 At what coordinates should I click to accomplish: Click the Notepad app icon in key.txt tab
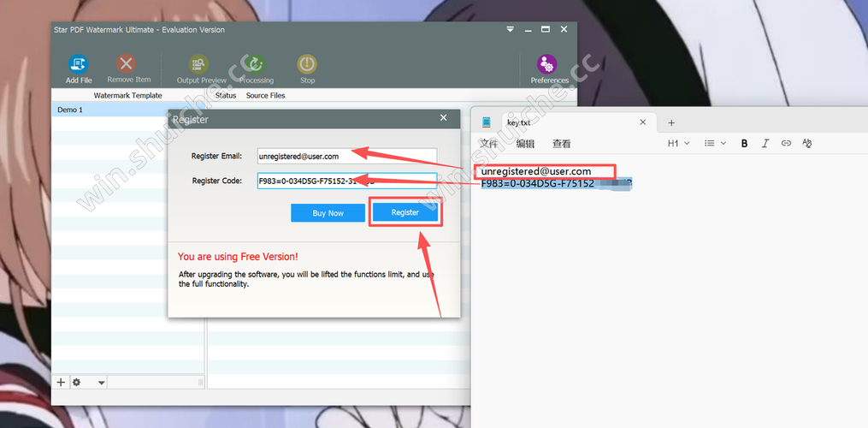pyautogui.click(x=487, y=122)
